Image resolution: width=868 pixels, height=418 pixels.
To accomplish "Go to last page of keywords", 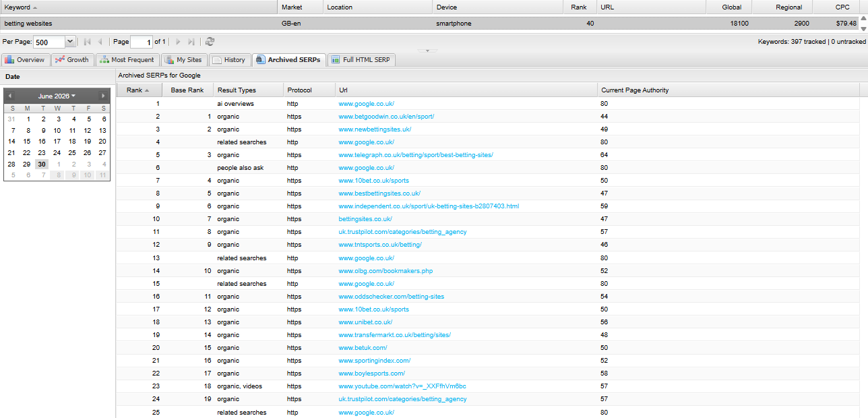I will (x=191, y=42).
